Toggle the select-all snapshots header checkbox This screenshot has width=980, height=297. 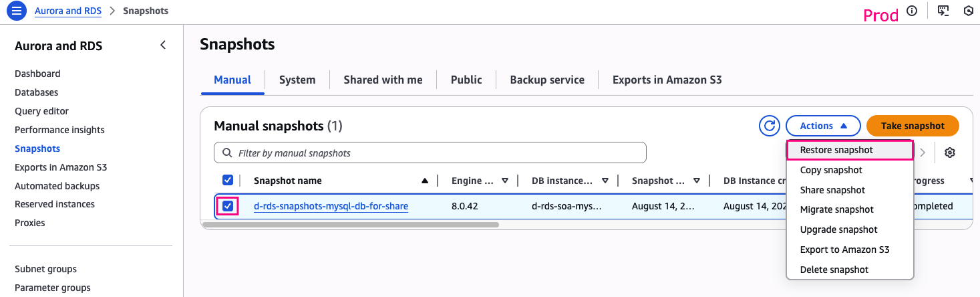pyautogui.click(x=228, y=180)
